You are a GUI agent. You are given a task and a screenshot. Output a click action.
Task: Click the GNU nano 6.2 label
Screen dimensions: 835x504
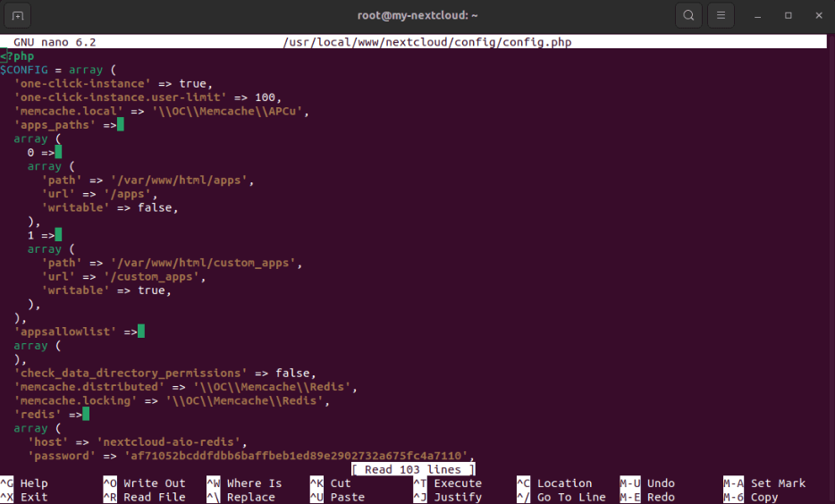click(55, 42)
